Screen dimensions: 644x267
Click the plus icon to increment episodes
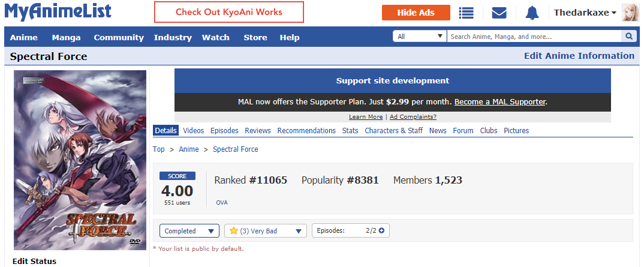pos(381,230)
